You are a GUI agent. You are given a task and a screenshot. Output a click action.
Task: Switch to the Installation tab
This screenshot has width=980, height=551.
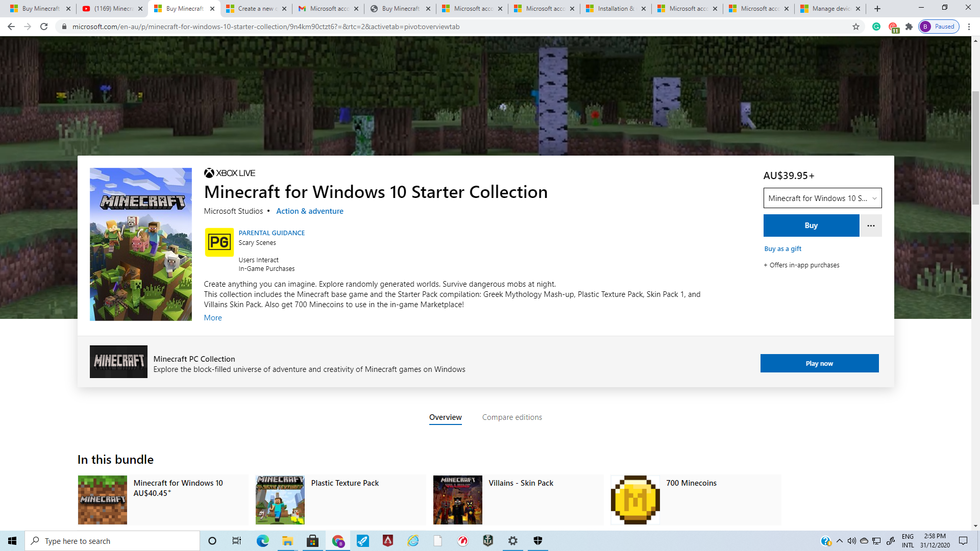[x=616, y=9]
